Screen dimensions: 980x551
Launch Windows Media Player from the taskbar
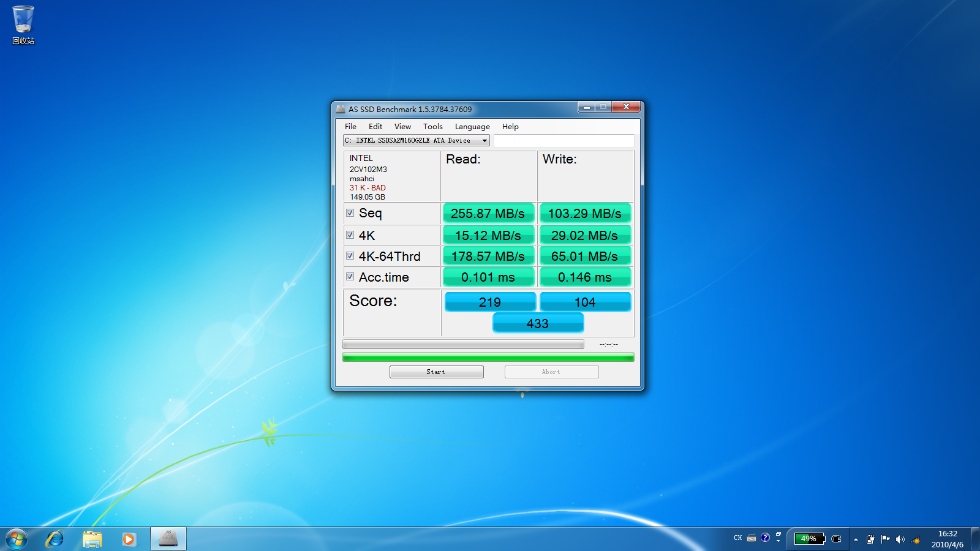[129, 539]
